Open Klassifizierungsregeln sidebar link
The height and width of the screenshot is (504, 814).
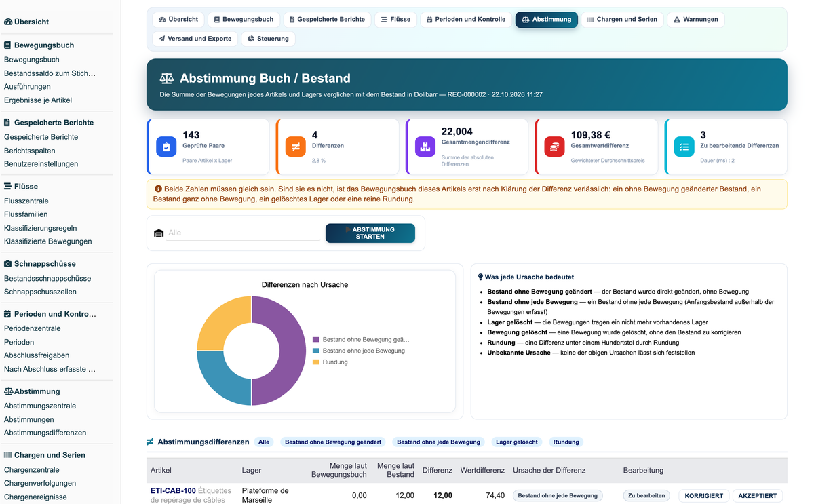(41, 228)
